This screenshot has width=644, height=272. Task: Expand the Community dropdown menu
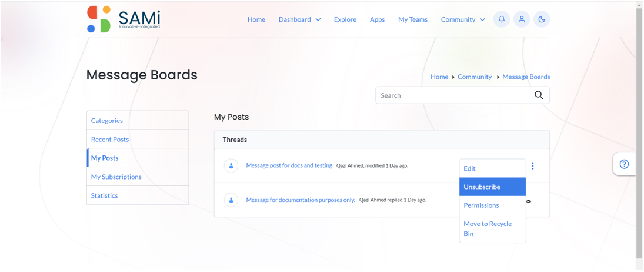(463, 19)
